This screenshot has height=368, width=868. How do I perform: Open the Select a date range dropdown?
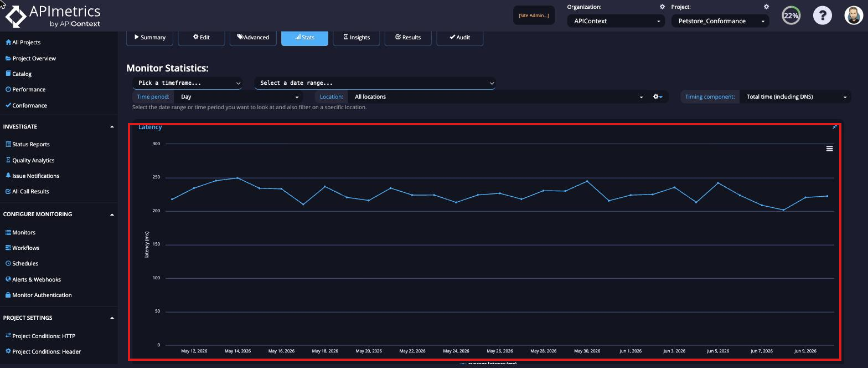[375, 83]
